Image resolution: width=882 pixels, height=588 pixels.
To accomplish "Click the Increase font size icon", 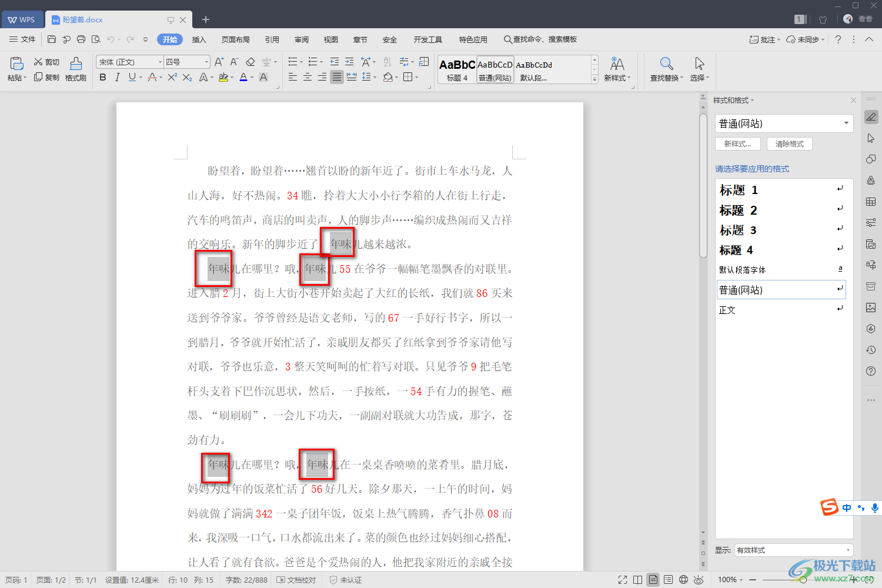I will point(219,62).
